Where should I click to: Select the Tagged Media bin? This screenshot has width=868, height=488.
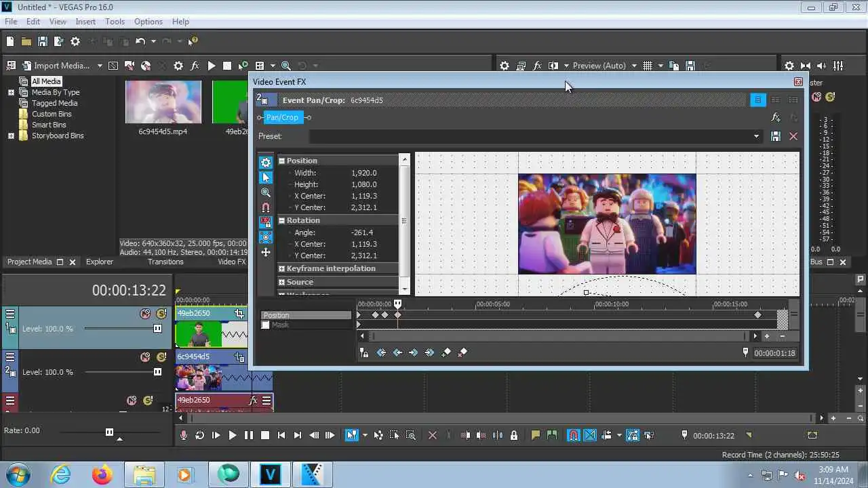pos(54,103)
